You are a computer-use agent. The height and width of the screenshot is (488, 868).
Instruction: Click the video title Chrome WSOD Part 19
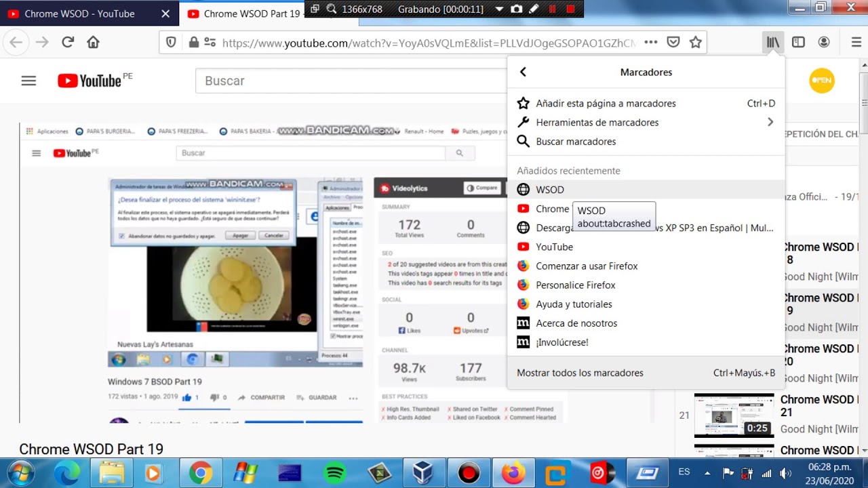91,449
